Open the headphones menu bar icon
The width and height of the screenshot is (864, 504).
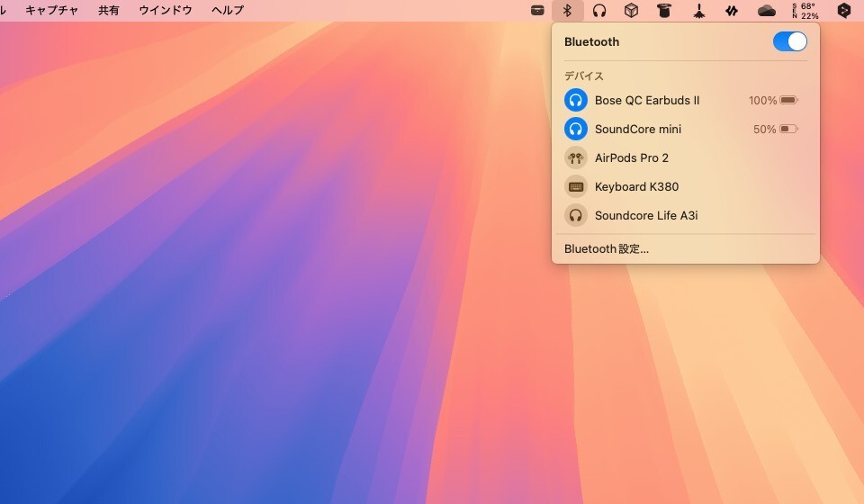[599, 11]
